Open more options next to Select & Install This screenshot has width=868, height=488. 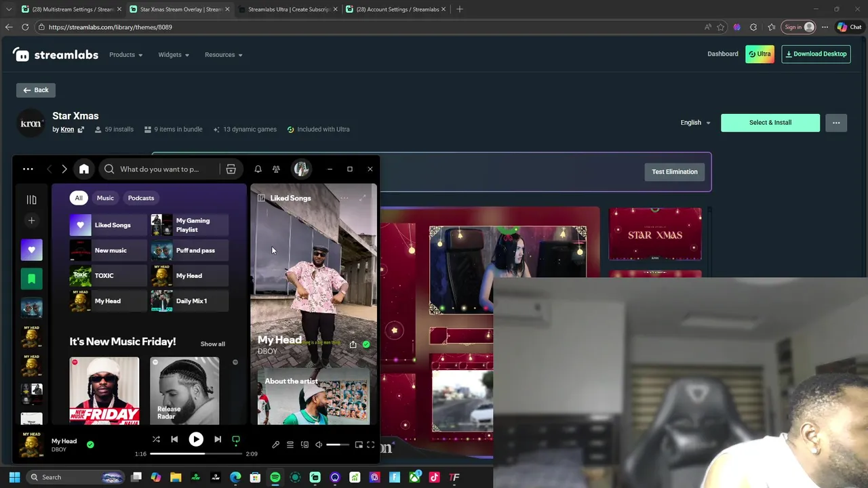pyautogui.click(x=836, y=123)
